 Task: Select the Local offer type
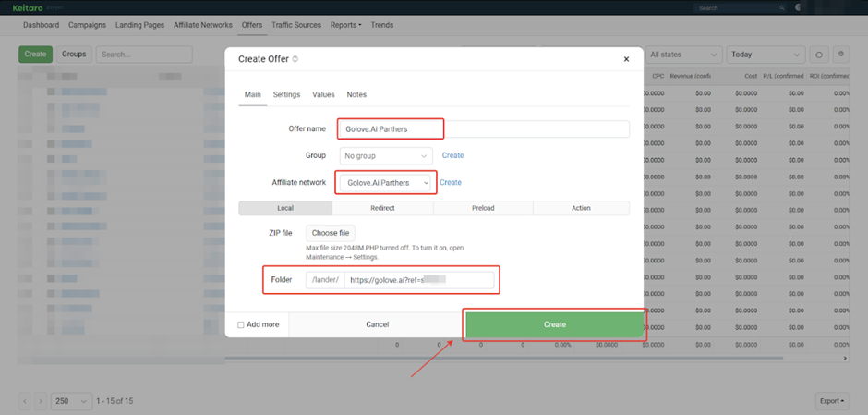point(285,208)
